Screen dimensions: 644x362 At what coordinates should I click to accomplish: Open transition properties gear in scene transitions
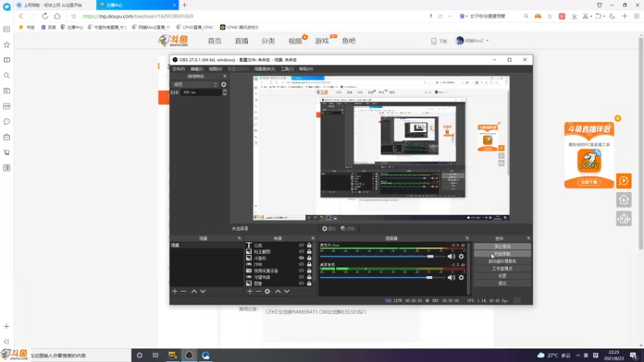click(224, 84)
